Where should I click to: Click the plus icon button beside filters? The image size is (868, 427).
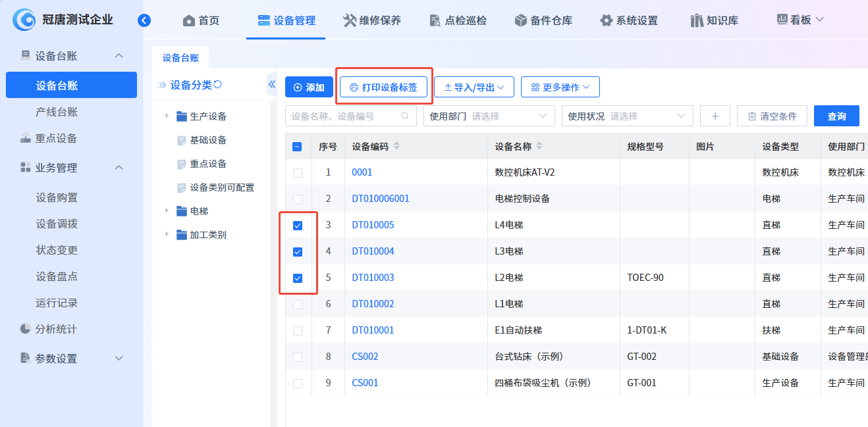point(715,116)
